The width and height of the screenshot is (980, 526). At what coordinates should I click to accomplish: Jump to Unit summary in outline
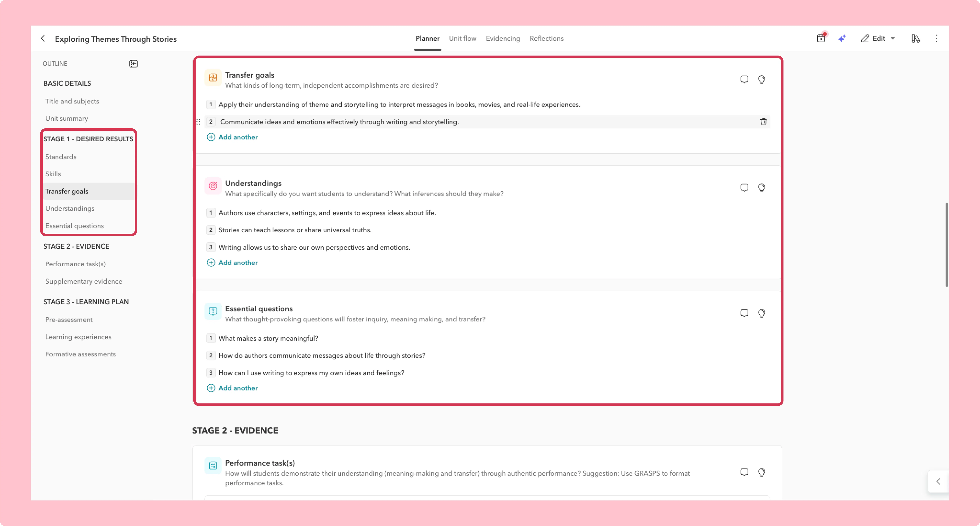tap(67, 118)
